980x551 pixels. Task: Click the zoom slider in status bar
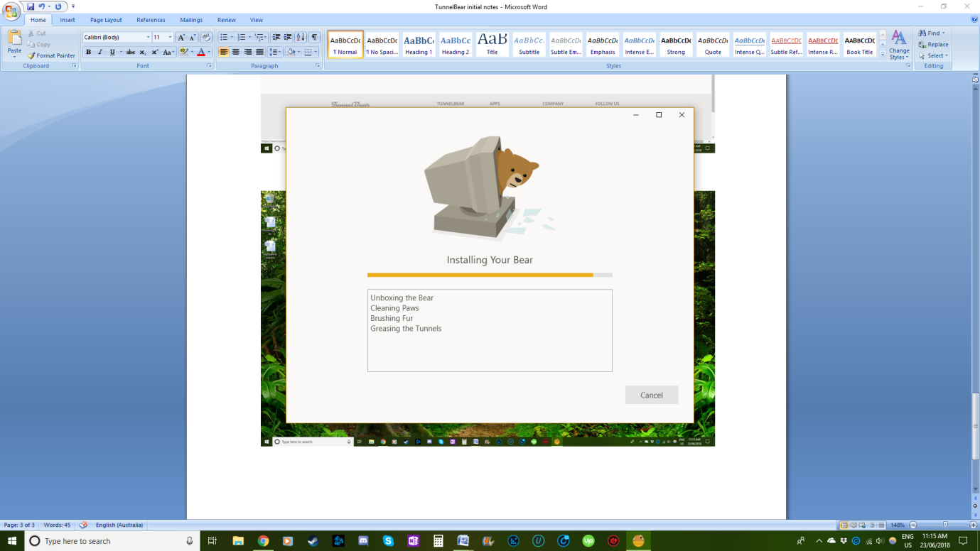(945, 525)
